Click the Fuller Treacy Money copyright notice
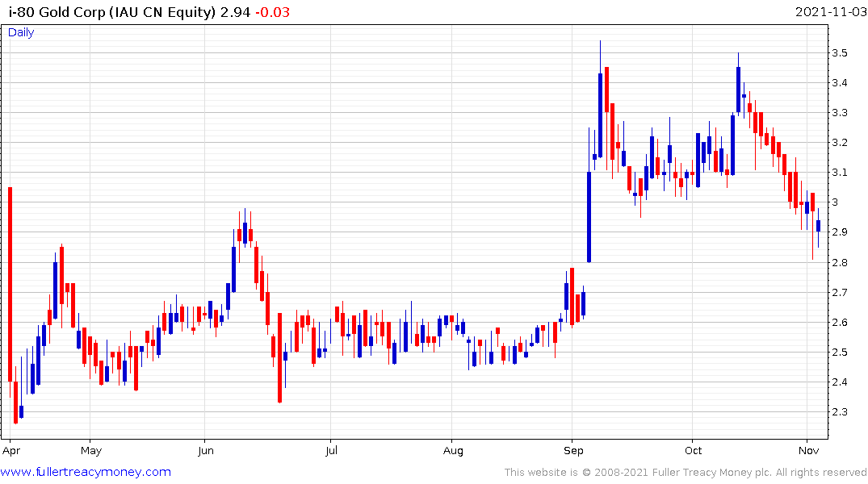 coord(686,473)
